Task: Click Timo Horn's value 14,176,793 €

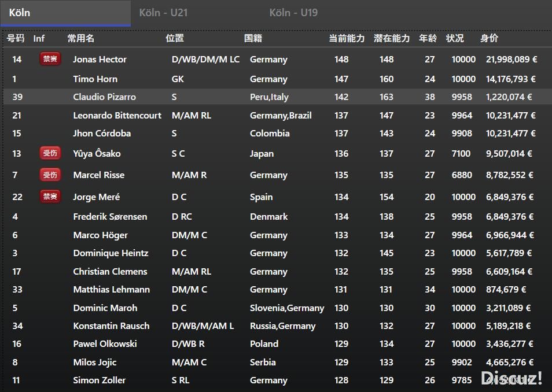Action: point(511,79)
